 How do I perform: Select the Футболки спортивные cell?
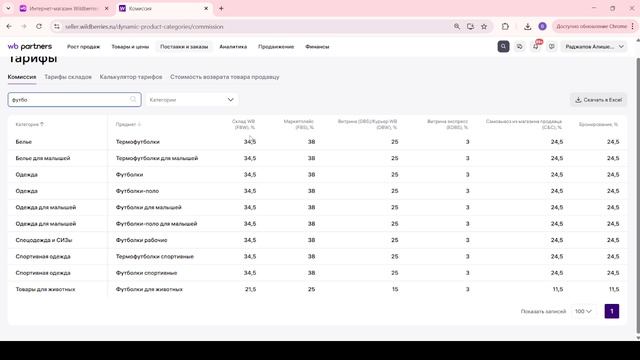pyautogui.click(x=146, y=273)
